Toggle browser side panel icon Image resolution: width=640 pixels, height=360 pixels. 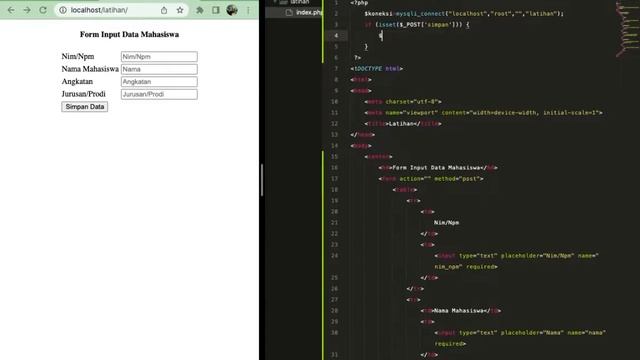pos(216,10)
